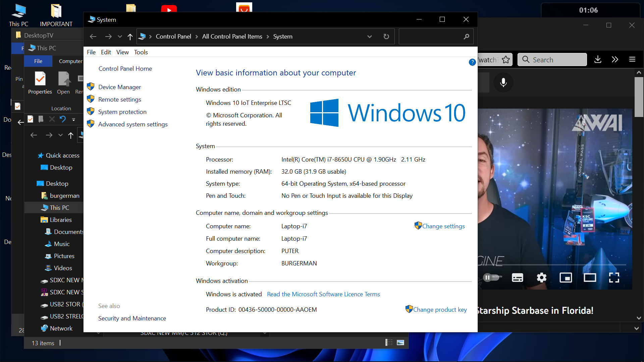This screenshot has height=362, width=644.
Task: Switch to details view in status bar
Action: coord(389,343)
